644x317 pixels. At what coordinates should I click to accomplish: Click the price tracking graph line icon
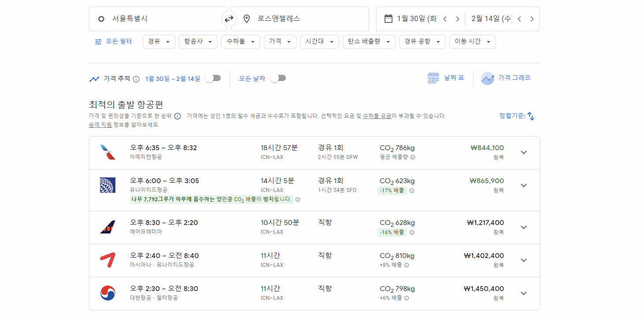coord(94,78)
